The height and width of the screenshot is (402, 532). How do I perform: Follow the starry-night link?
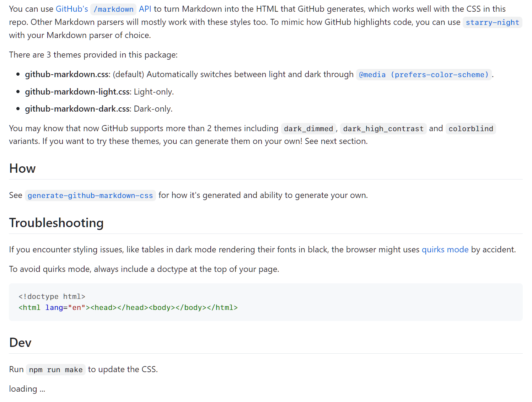492,22
